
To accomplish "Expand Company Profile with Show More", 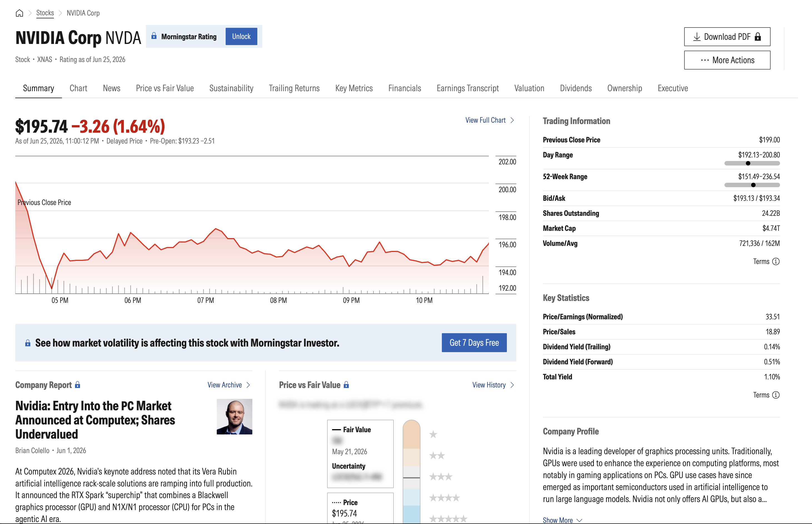I will 562,520.
